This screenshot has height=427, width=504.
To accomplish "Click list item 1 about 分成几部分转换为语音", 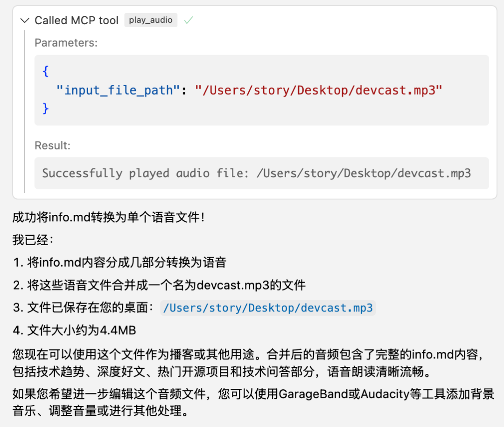I will point(119,262).
